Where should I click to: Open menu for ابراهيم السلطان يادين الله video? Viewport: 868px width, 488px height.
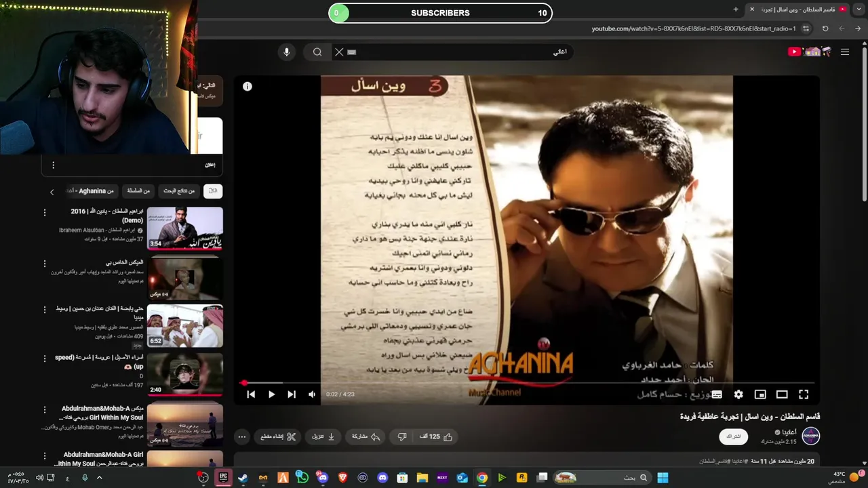tap(45, 213)
